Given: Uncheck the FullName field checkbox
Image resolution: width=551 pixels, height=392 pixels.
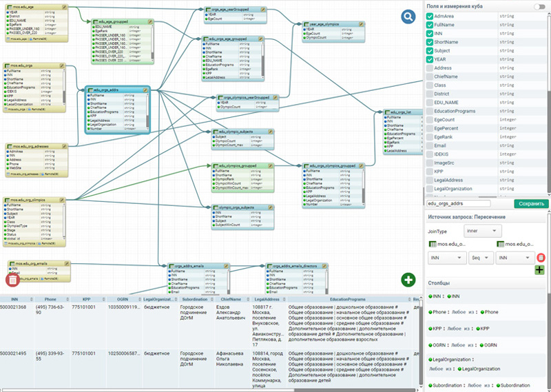Looking at the screenshot, I should (x=429, y=25).
